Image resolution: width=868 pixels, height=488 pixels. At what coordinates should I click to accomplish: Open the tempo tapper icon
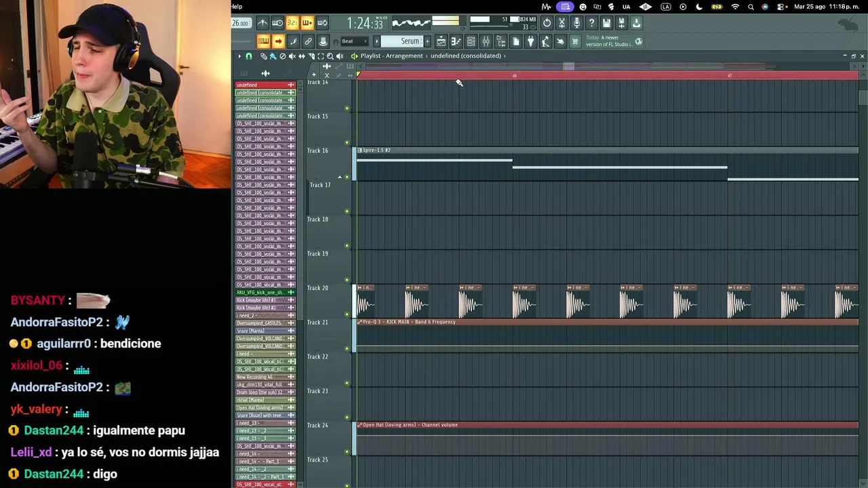(x=546, y=41)
